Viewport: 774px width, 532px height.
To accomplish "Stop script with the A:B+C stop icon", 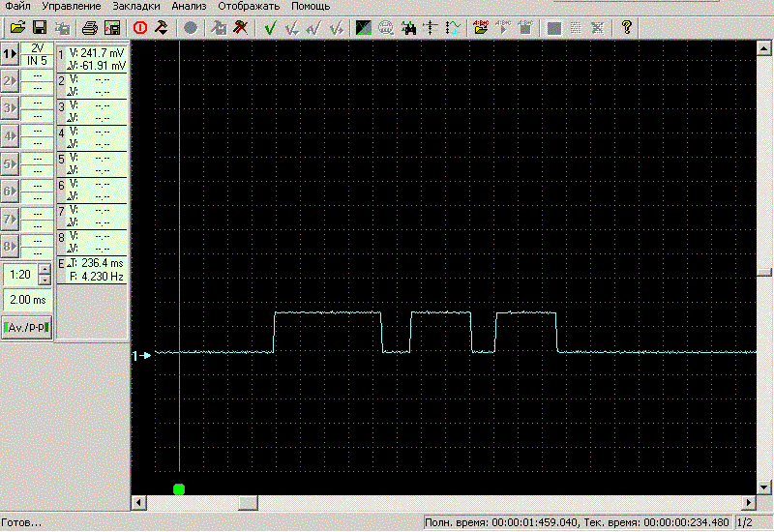I will 525,28.
